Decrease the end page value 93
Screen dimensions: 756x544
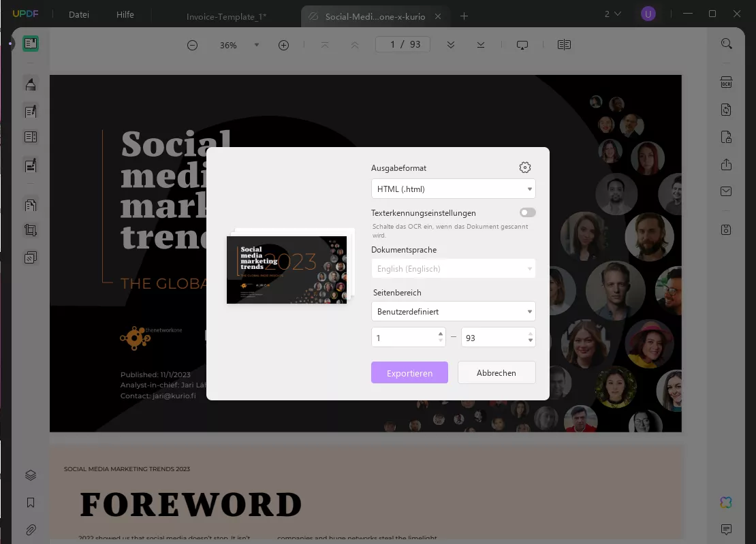pyautogui.click(x=531, y=340)
